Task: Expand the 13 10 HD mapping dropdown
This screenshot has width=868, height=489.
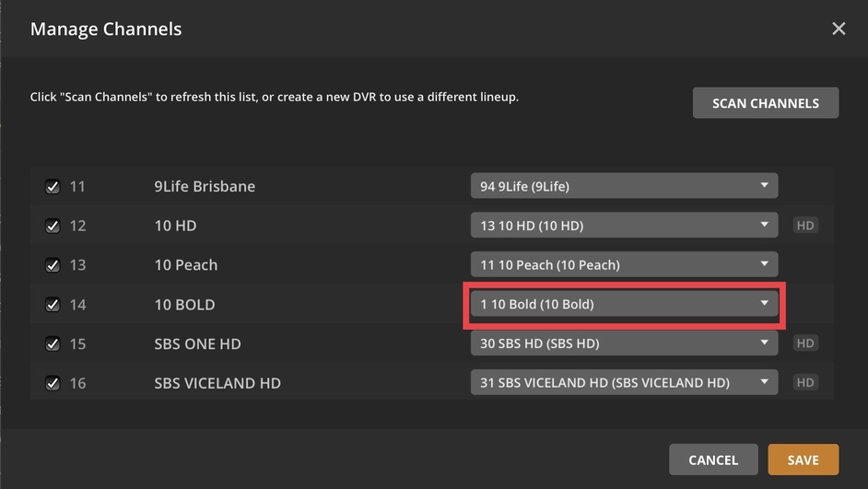Action: pos(624,225)
